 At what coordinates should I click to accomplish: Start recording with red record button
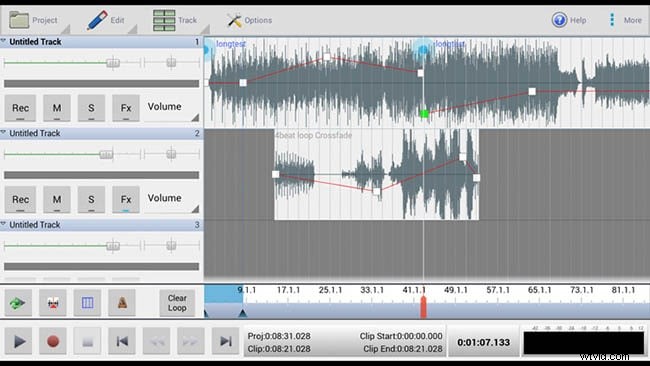click(x=53, y=341)
